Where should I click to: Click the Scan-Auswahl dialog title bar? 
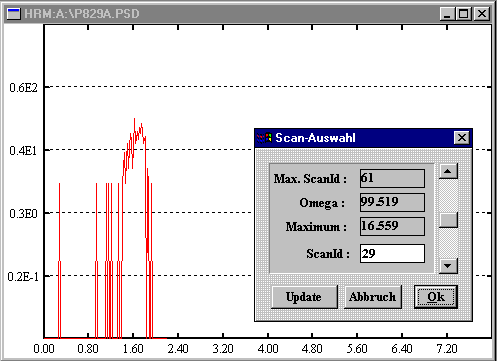363,138
